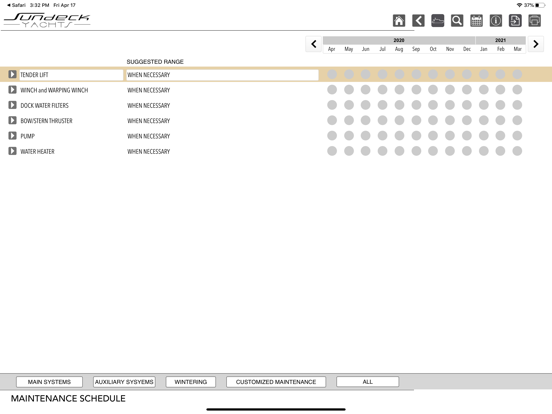Click the Jan month label
The image size is (552, 414).
(x=484, y=49)
